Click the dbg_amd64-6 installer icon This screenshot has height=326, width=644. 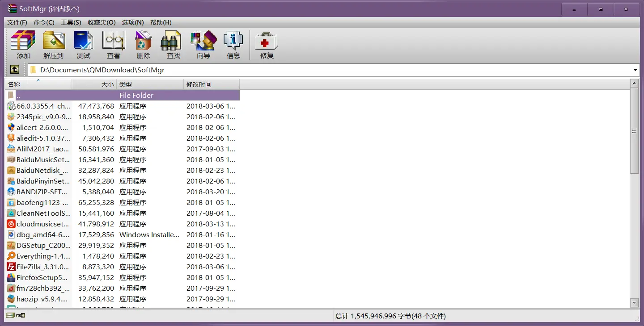tap(11, 234)
